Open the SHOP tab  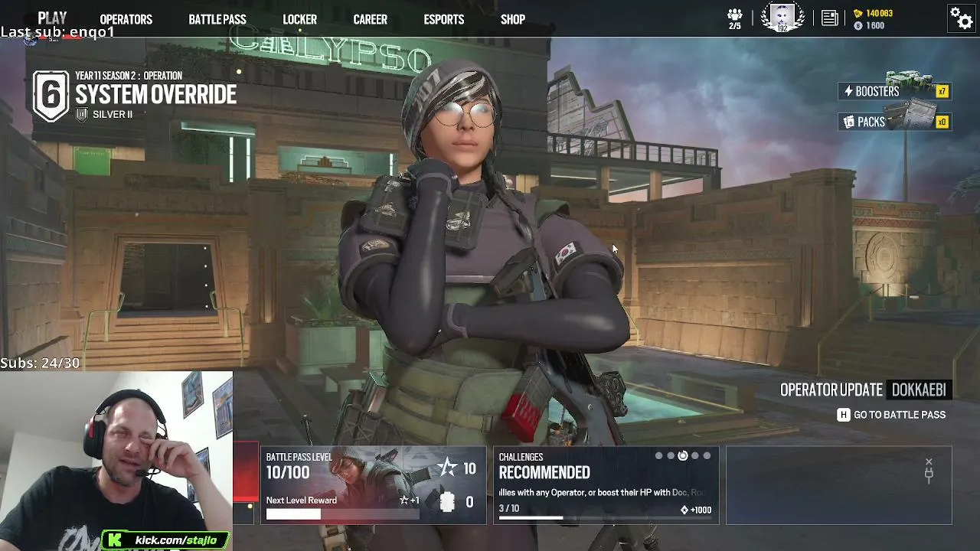pos(513,20)
